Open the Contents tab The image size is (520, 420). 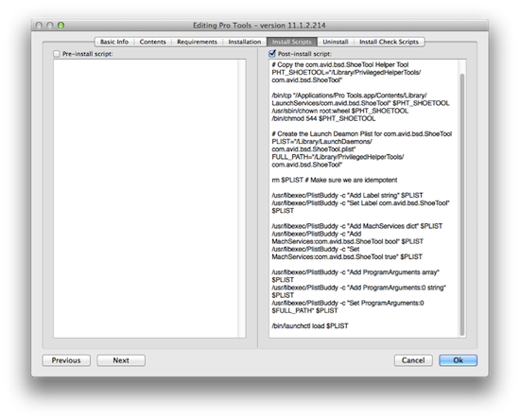coord(152,42)
